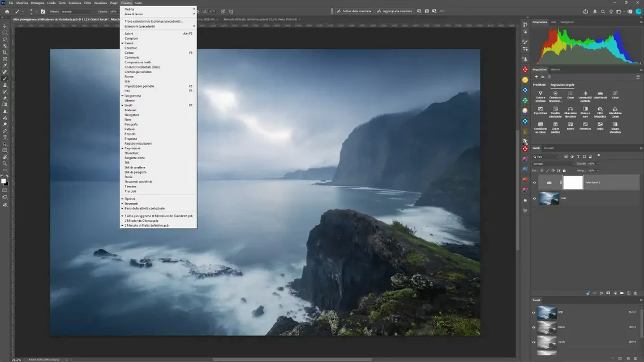
Task: Add a Soglia adjustment
Action: coord(600,126)
